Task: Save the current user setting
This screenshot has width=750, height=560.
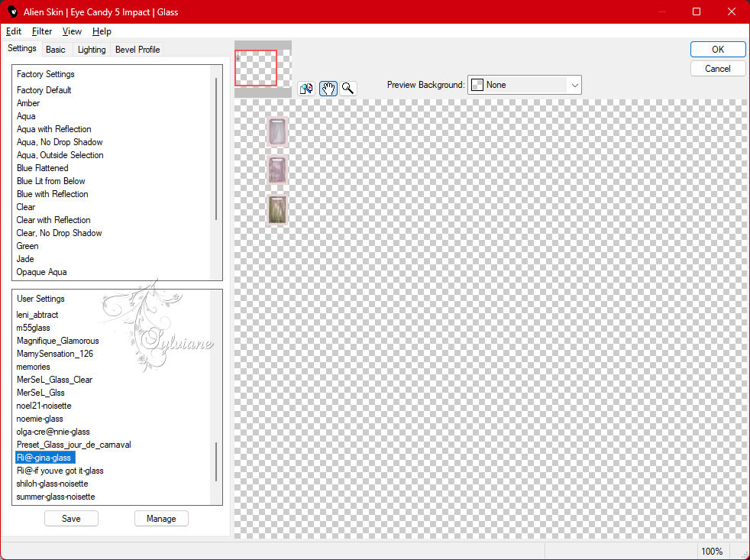Action: click(x=71, y=518)
